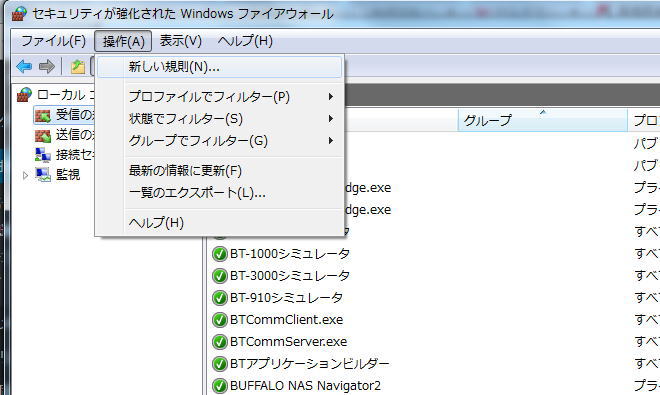Select the BTアプリケーションビルダー rule row

click(x=434, y=363)
